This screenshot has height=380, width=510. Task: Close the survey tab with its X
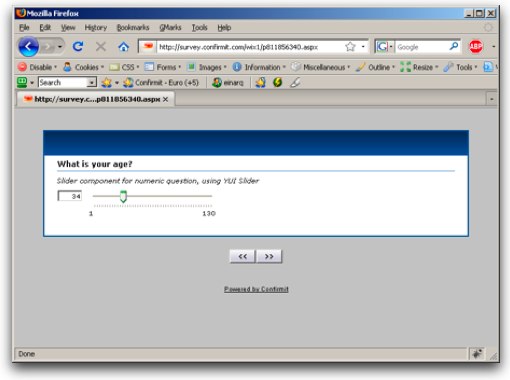[x=165, y=99]
